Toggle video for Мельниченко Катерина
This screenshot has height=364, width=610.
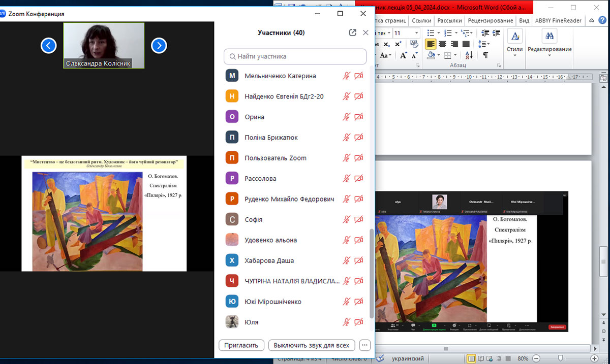359,76
